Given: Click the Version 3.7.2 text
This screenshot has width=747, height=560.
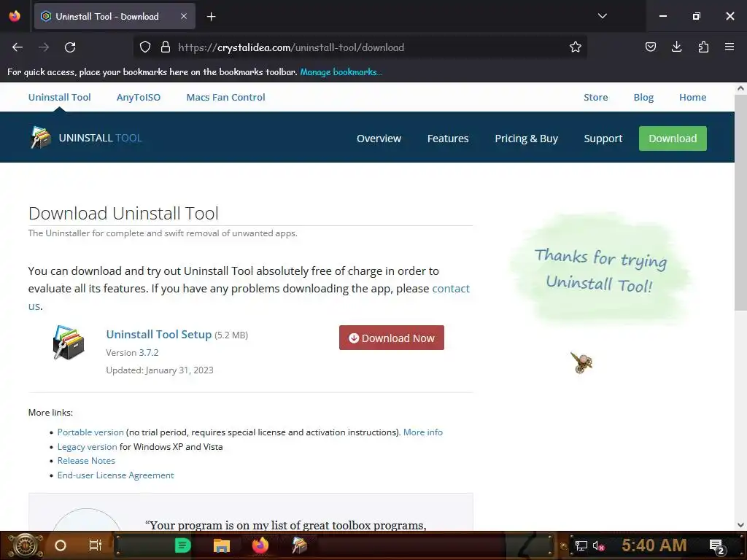Looking at the screenshot, I should (133, 353).
